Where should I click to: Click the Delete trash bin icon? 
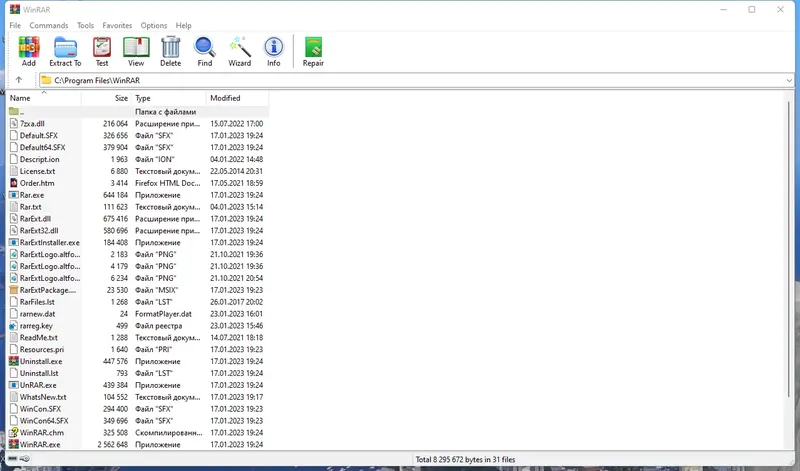tap(170, 47)
